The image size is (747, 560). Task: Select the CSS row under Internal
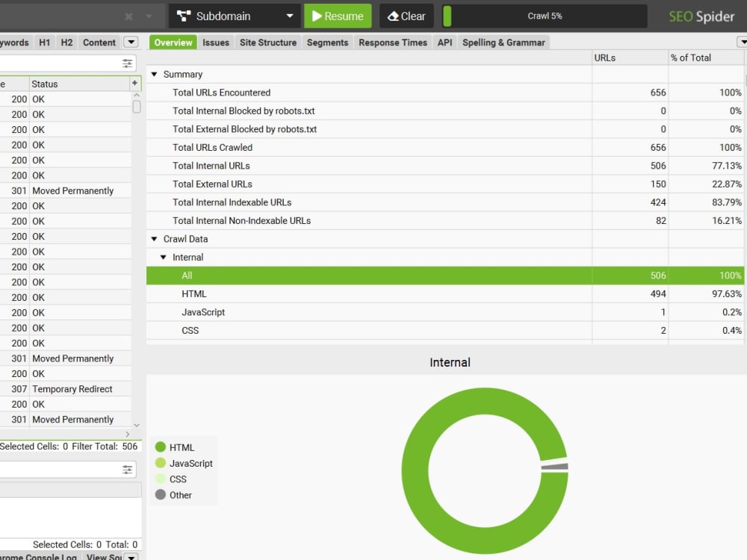[x=445, y=331]
